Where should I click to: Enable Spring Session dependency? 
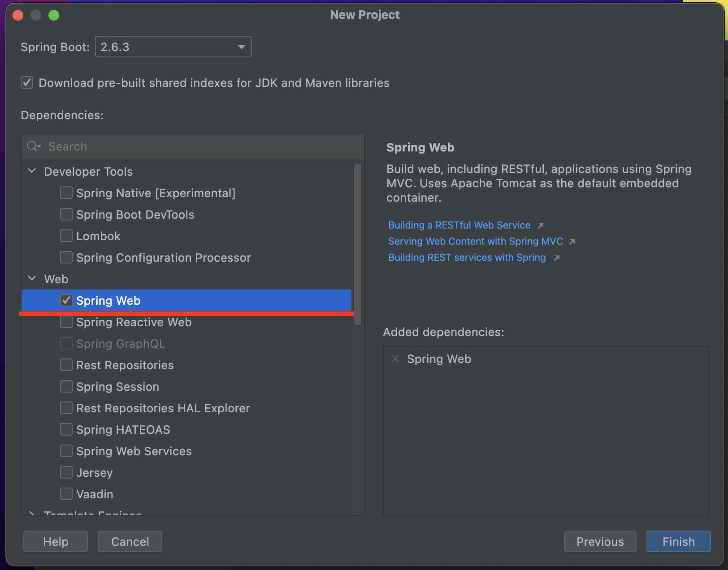66,386
